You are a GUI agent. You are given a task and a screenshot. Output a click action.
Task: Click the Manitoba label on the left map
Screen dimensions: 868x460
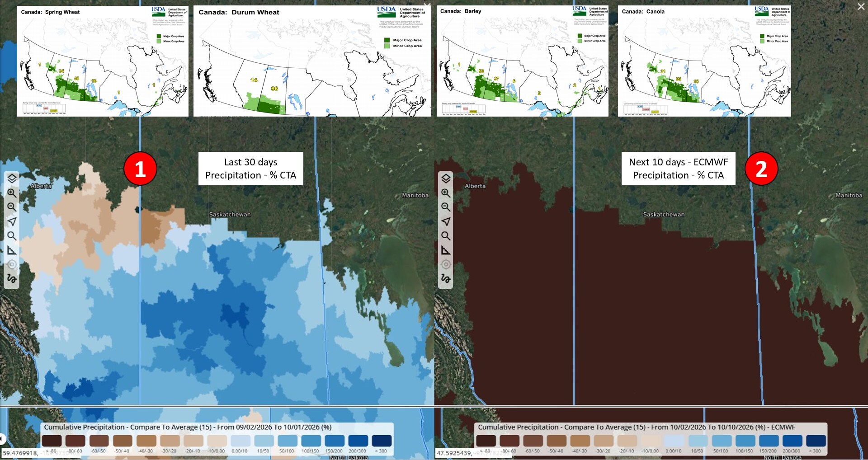click(415, 195)
